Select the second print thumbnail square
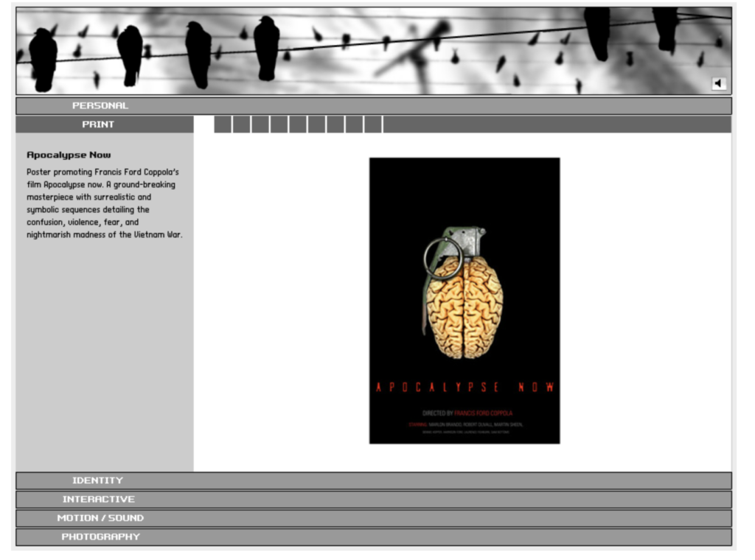 coord(241,125)
